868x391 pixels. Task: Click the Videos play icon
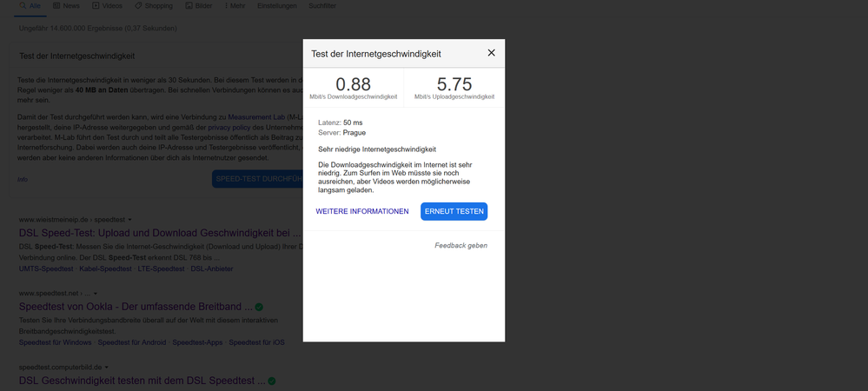[x=96, y=5]
